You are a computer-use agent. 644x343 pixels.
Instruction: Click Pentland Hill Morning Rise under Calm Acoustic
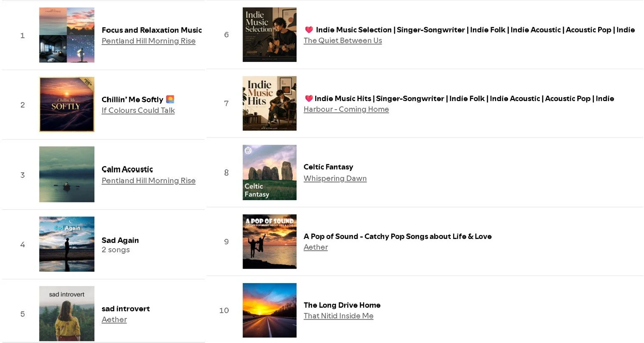149,181
